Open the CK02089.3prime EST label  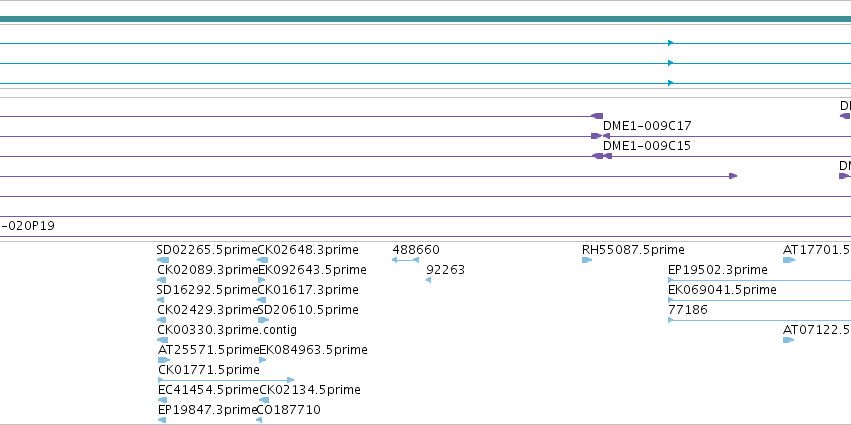click(x=208, y=270)
